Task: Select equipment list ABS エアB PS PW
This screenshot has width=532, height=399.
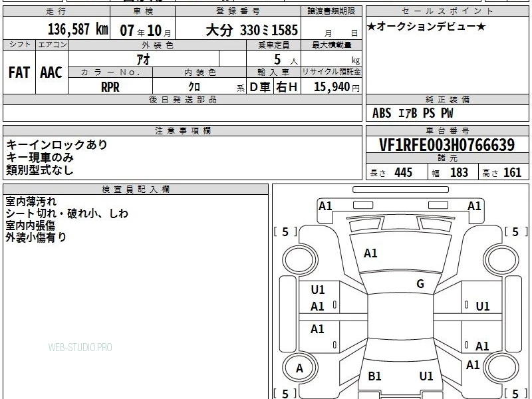Action: 412,113
